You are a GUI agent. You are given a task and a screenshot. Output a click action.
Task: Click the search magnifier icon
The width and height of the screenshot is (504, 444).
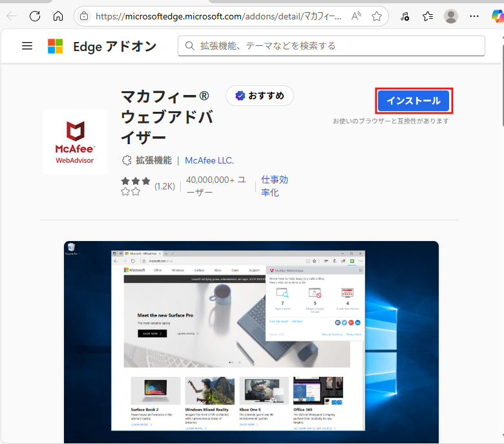coord(189,46)
